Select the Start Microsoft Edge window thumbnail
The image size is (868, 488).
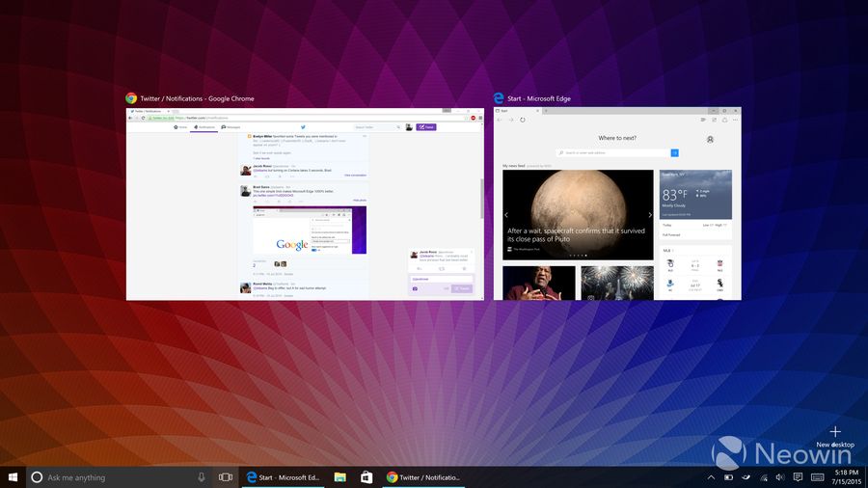pyautogui.click(x=617, y=203)
